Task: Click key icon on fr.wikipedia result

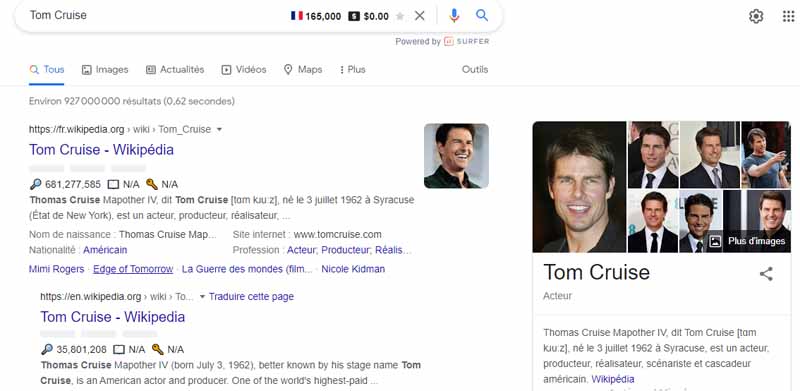Action: 152,184
